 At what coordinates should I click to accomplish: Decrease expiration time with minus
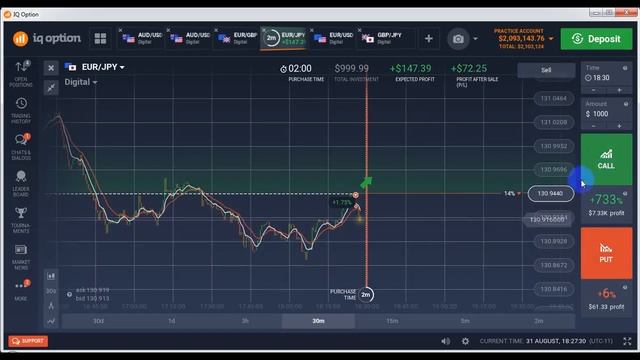click(593, 90)
